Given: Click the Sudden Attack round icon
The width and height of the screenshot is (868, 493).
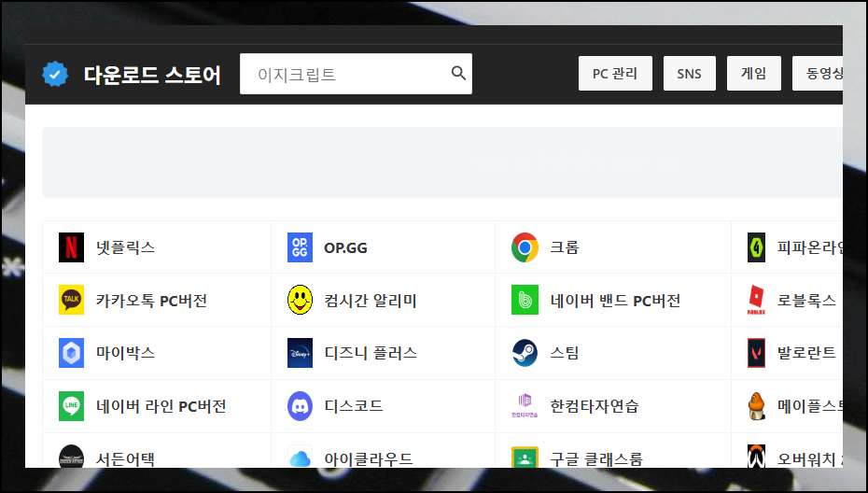Looking at the screenshot, I should click(72, 456).
